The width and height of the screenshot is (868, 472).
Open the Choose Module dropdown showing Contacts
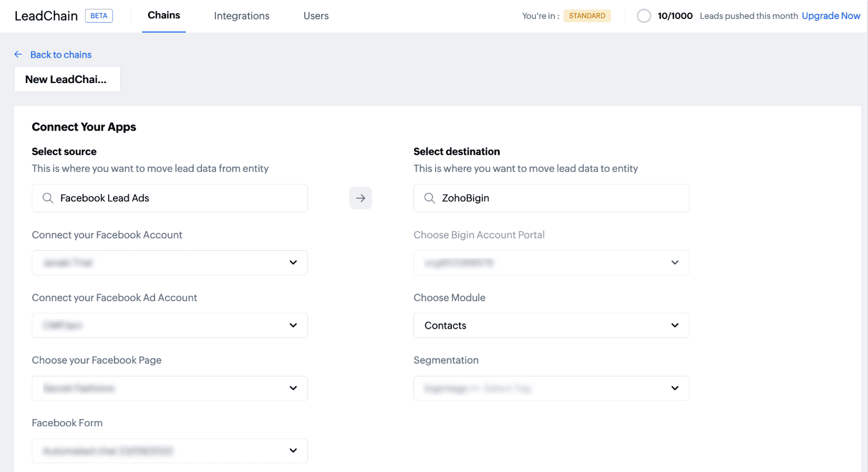coord(551,326)
